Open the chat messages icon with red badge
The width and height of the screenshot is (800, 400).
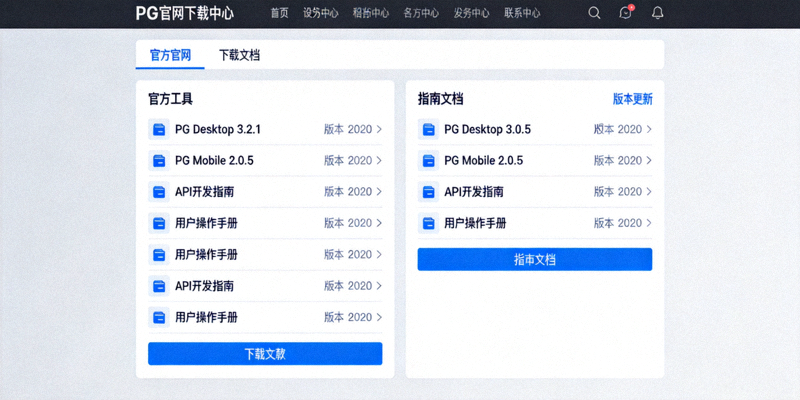coord(626,12)
